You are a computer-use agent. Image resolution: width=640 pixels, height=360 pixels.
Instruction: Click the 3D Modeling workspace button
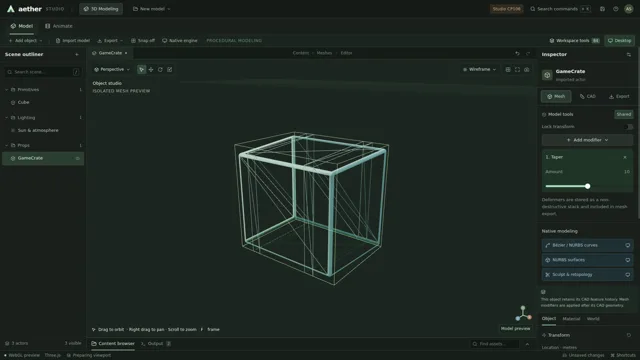point(101,9)
